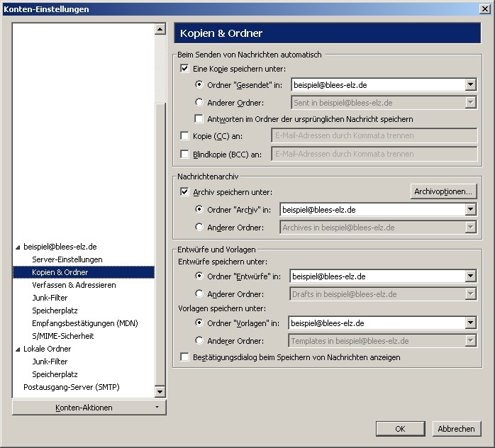The height and width of the screenshot is (448, 495).
Task: Choose 'Anderer Ordner' radio for Entwürfe
Action: 199,293
